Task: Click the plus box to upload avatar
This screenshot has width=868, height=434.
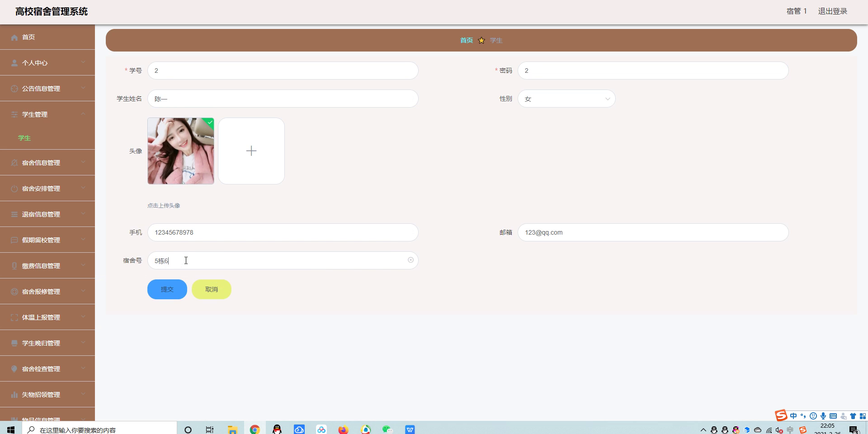Action: [251, 151]
